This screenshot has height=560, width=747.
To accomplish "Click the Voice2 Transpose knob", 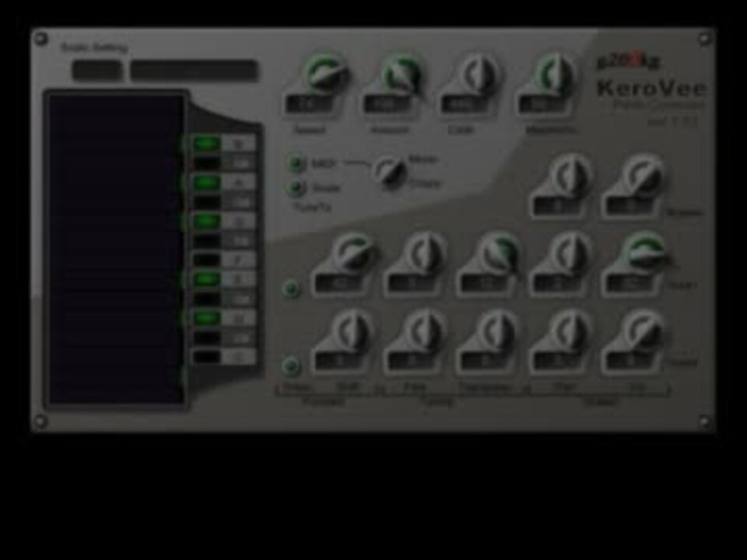I will [x=498, y=331].
